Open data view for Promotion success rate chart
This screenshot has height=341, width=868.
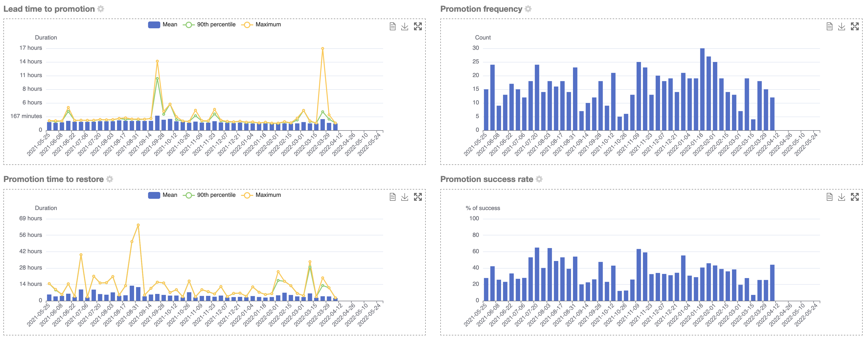pyautogui.click(x=829, y=197)
